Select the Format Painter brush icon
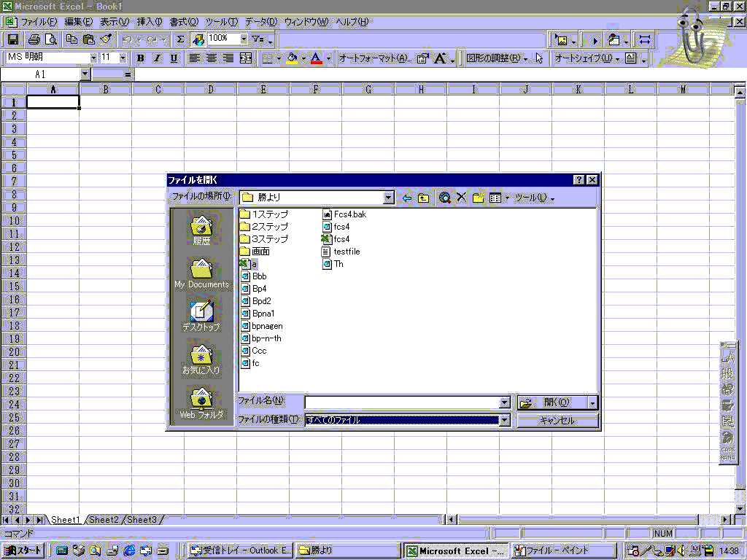747x560 pixels. [106, 39]
